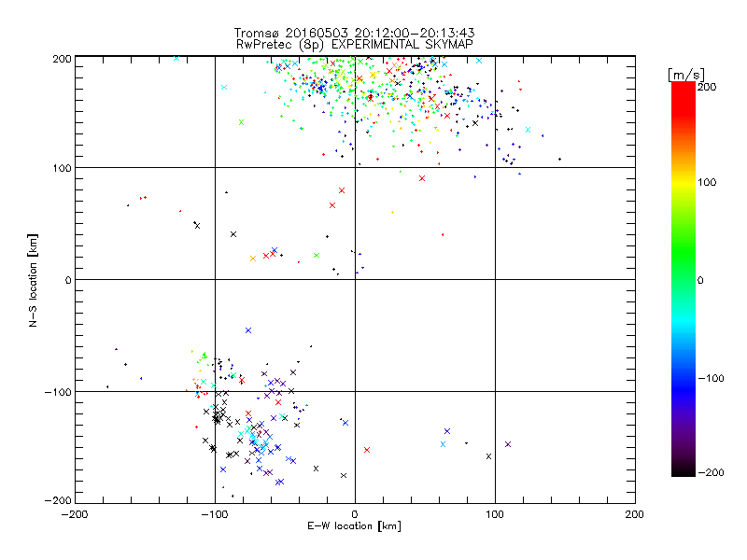Click the subtitle "RwPretec (8p) EXPERIMENTAL SKYMAP"
The image size is (747, 560).
[354, 44]
